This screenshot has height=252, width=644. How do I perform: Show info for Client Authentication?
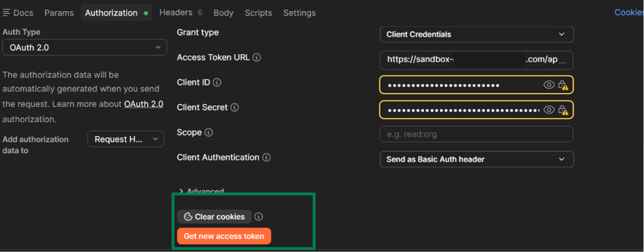coord(266,158)
